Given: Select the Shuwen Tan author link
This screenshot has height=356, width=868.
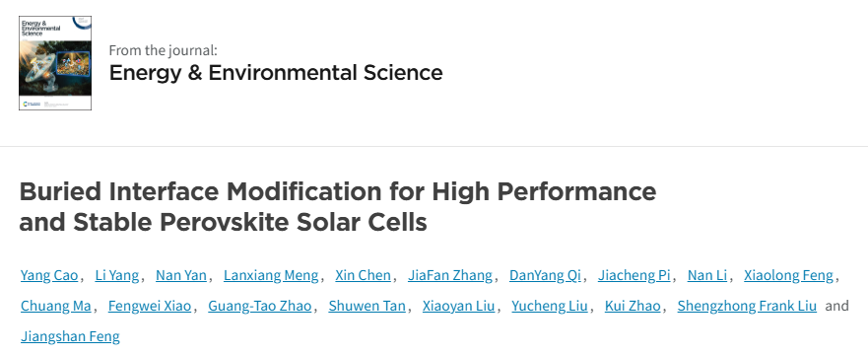Looking at the screenshot, I should (x=367, y=306).
